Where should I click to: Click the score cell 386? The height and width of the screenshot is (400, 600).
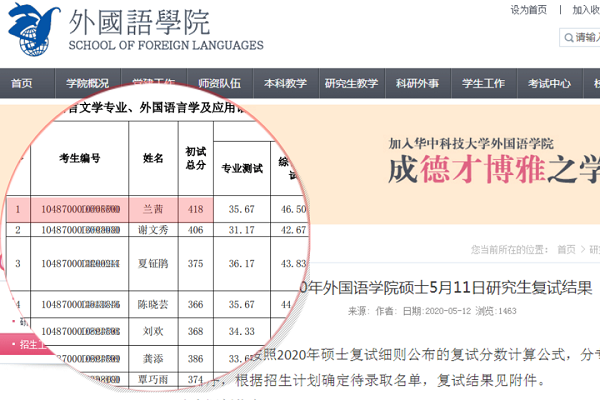point(196,359)
